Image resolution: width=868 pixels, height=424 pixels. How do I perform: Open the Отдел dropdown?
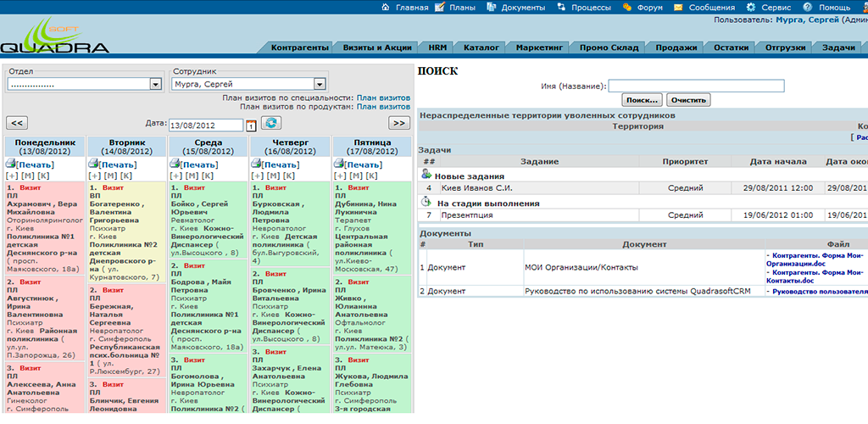(x=85, y=84)
